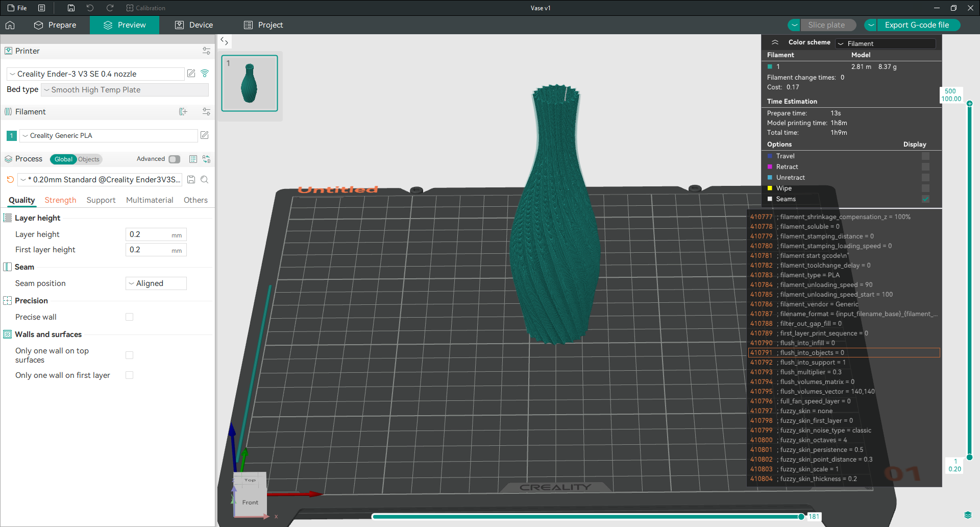Expand the Export G-code options arrow
The width and height of the screenshot is (980, 527).
click(x=871, y=25)
